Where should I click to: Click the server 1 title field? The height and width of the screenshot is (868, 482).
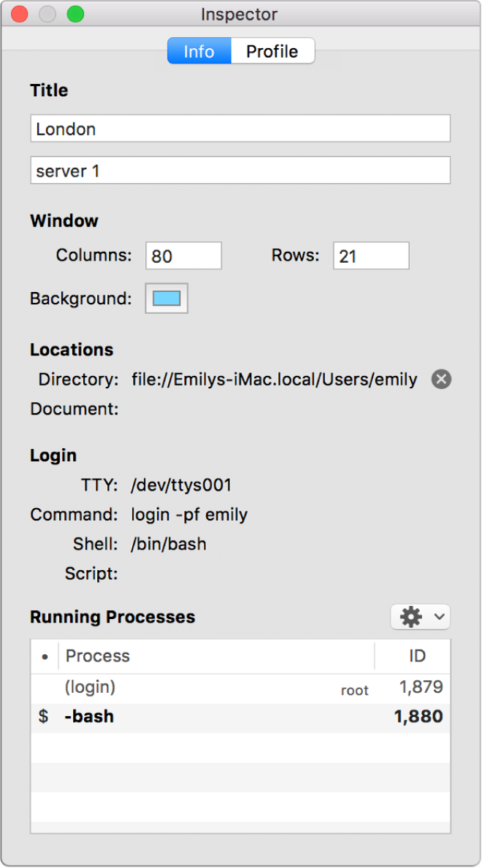[240, 172]
